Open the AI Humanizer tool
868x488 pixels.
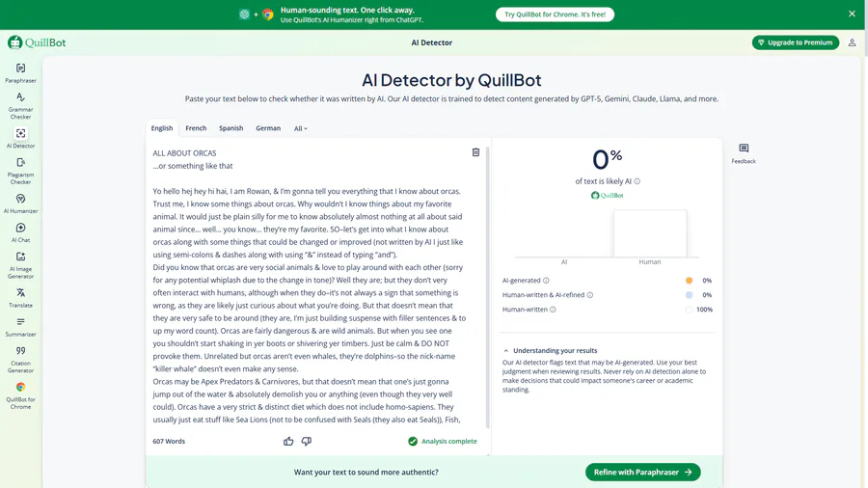point(20,203)
